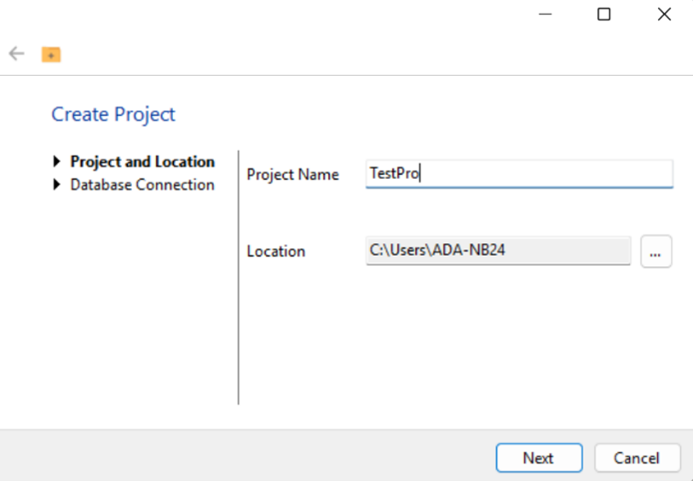
Task: Select the Project and Location step
Action: coord(142,162)
